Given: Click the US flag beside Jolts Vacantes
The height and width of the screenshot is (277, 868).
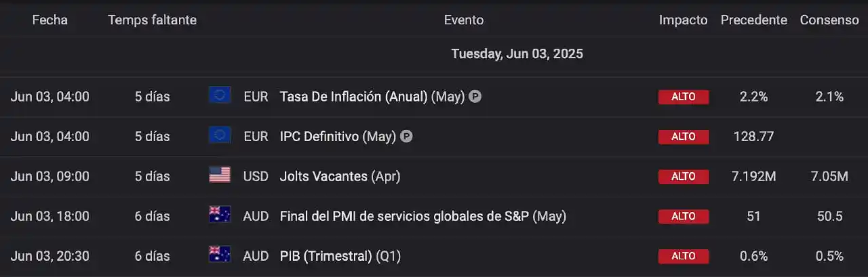Looking at the screenshot, I should (x=220, y=175).
